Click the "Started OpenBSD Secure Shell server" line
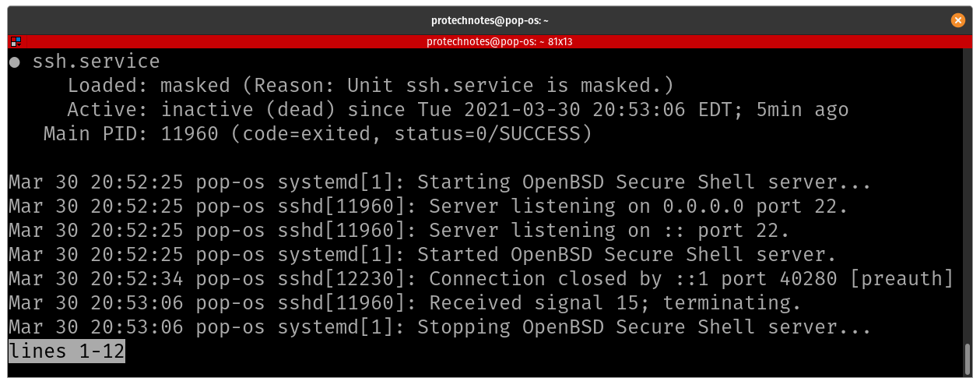The width and height of the screenshot is (980, 385). coord(423,255)
